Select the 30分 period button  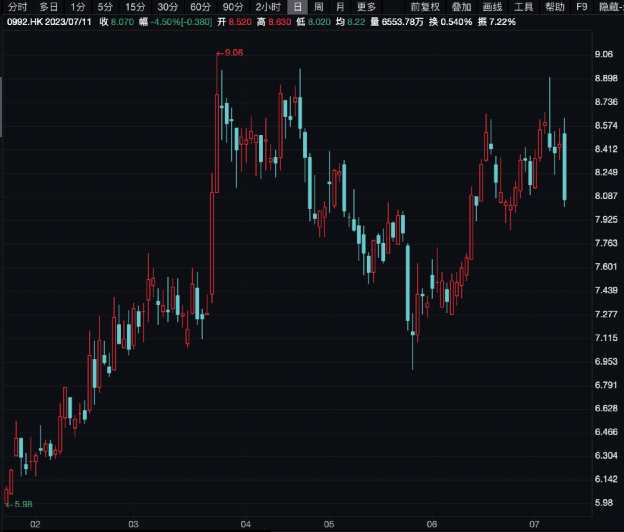(x=168, y=7)
